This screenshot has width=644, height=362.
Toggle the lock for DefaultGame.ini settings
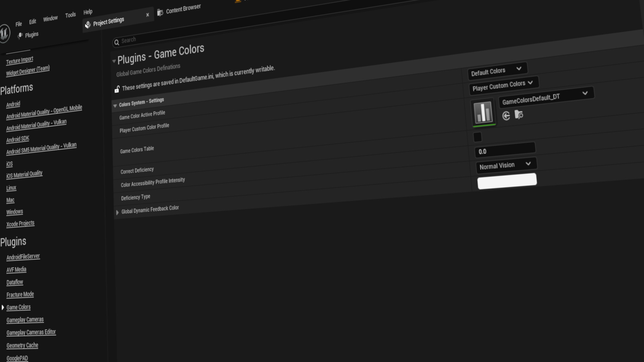[116, 88]
